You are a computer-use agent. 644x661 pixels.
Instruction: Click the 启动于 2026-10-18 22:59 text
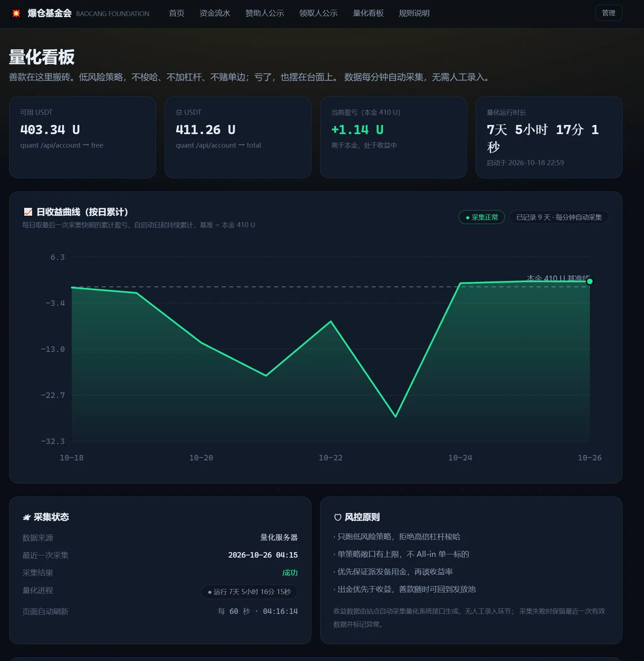[x=525, y=163]
